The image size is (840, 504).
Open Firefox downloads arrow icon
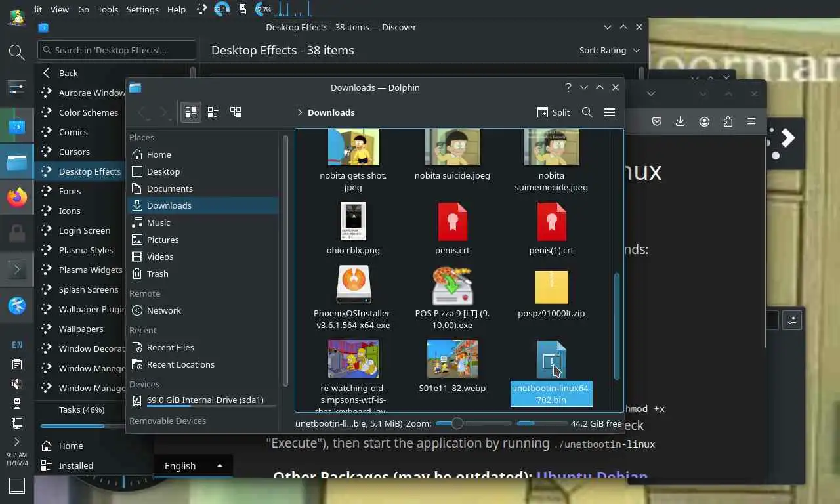coord(681,121)
